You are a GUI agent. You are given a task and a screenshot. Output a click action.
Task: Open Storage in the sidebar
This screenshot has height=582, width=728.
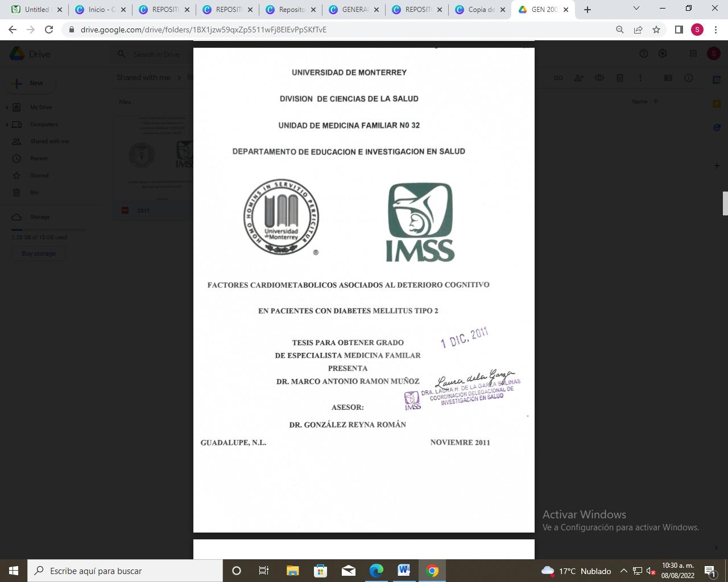(x=40, y=217)
